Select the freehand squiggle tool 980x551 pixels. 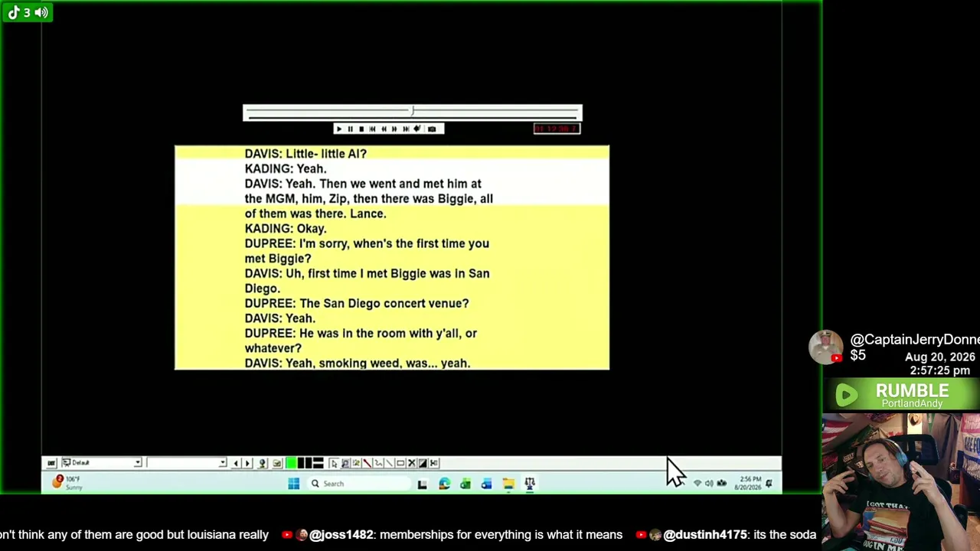[x=377, y=462]
